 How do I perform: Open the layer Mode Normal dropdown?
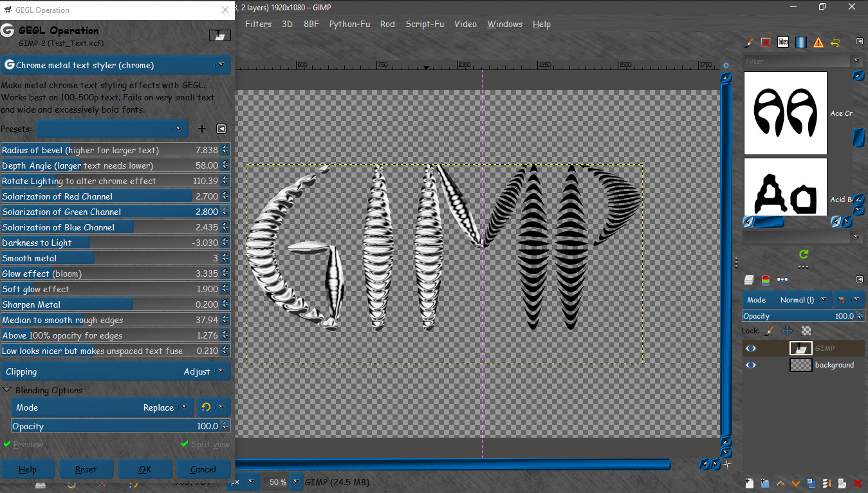(786, 300)
